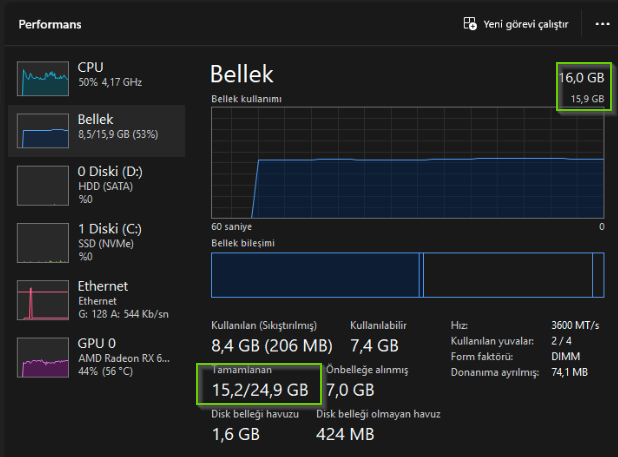Select AMD Radeon RX GPU 0 entry

point(97,357)
